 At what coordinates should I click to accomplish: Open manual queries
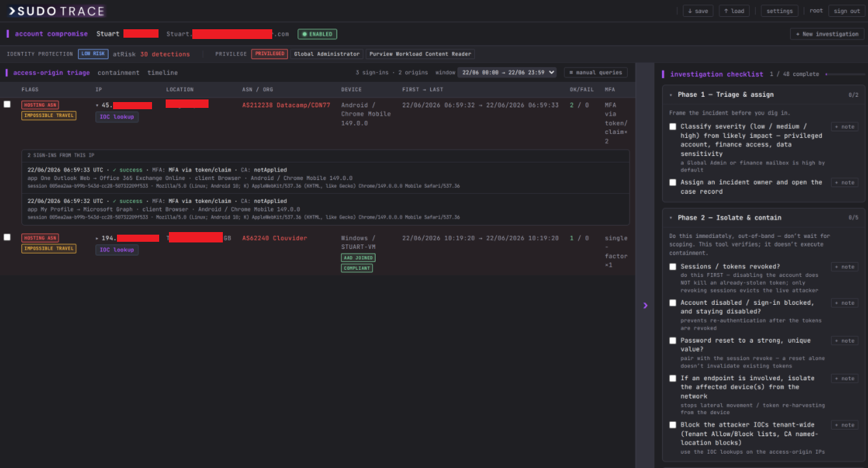pyautogui.click(x=595, y=73)
